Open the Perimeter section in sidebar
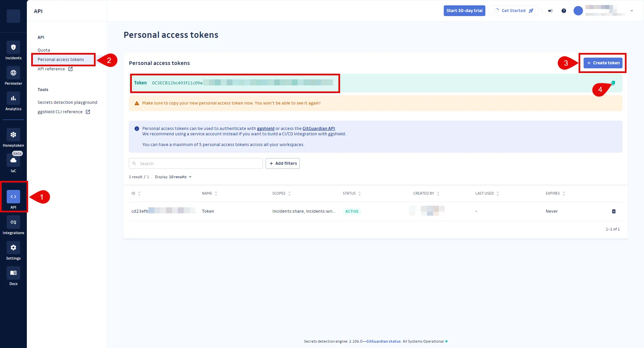The width and height of the screenshot is (644, 348). [x=13, y=76]
